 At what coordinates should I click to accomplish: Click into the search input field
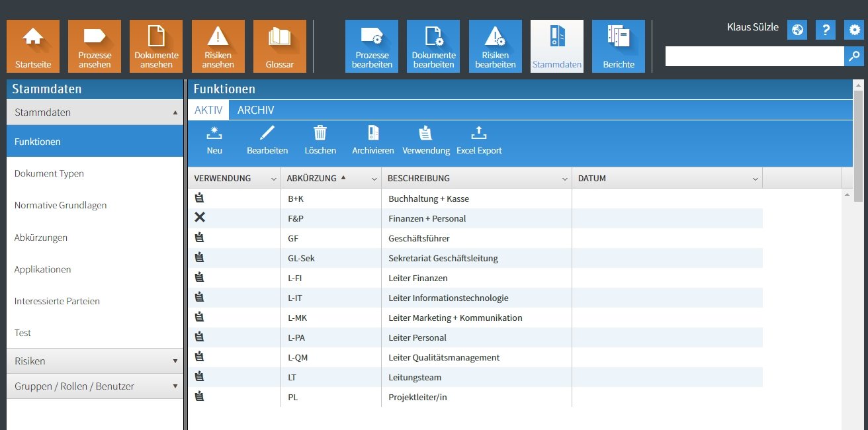[x=754, y=56]
